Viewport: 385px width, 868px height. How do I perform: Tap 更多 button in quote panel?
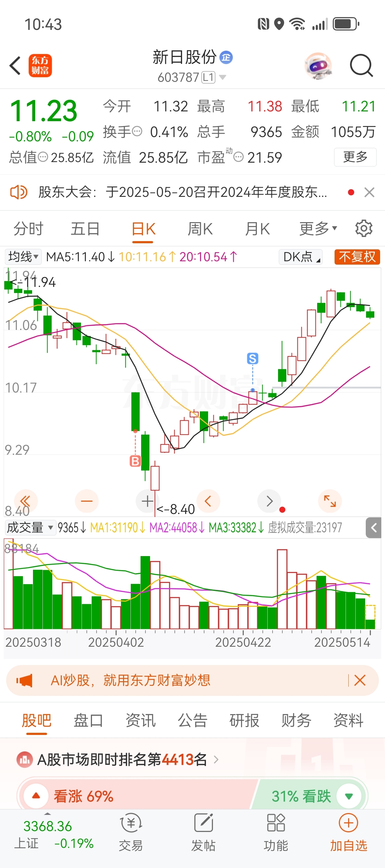coord(355,157)
